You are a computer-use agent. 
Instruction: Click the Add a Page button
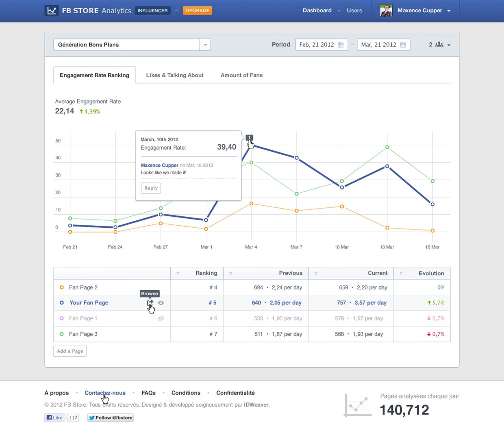(x=70, y=351)
